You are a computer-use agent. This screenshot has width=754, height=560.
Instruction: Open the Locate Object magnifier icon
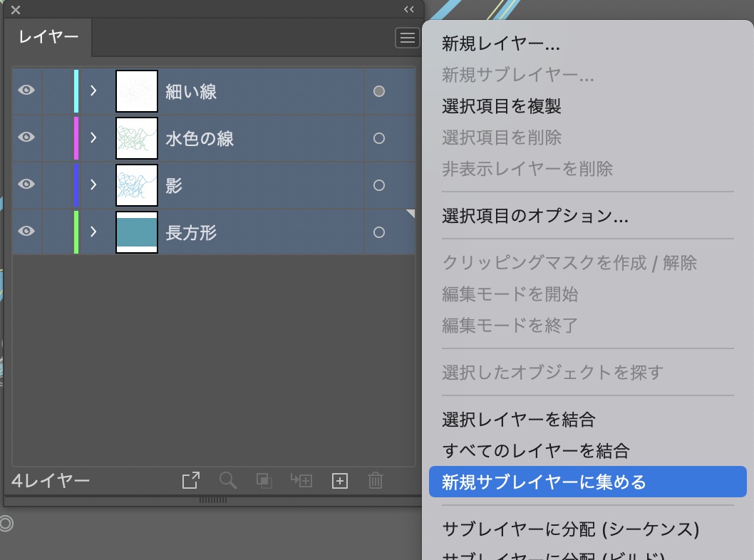pos(228,481)
